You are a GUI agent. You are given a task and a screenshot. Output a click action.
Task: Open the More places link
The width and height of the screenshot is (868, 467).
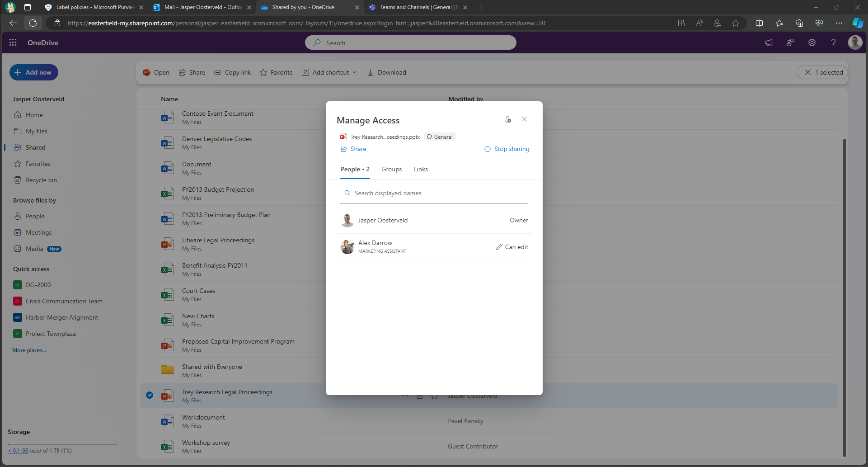point(29,350)
